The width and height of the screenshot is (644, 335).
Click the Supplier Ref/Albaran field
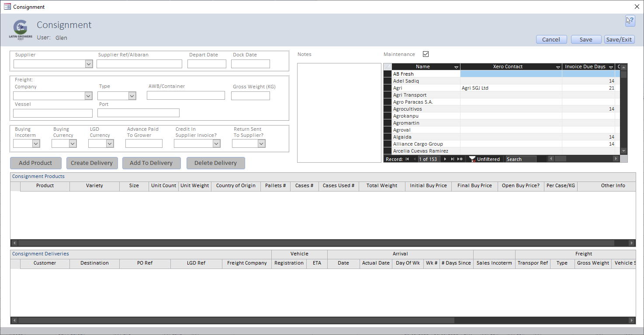pos(139,64)
